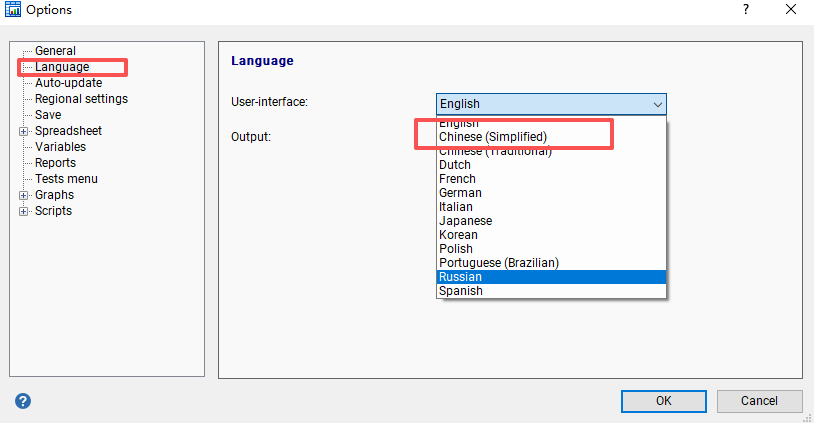Select General in the options tree
The height and width of the screenshot is (423, 814).
[x=55, y=51]
